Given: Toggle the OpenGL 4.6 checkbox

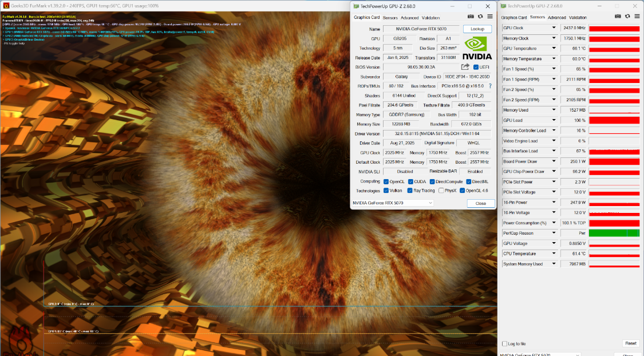Looking at the screenshot, I should tap(462, 191).
